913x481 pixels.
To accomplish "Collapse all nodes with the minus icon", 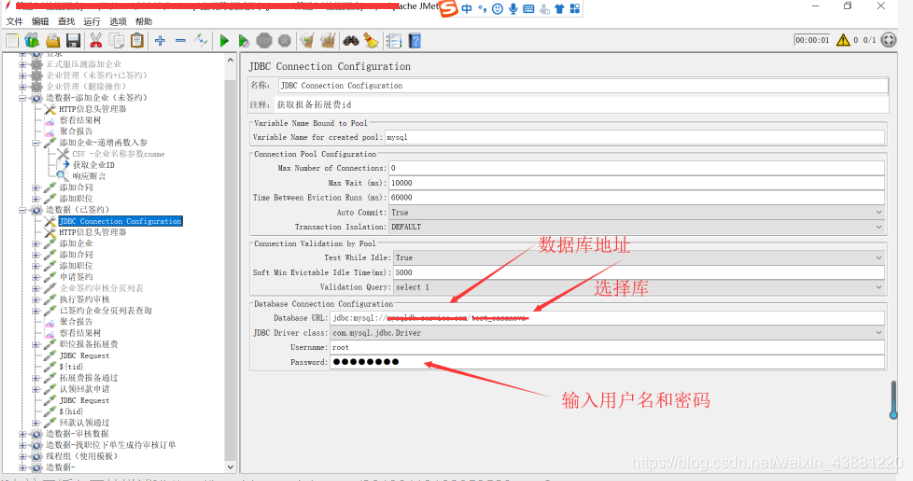I will (181, 40).
